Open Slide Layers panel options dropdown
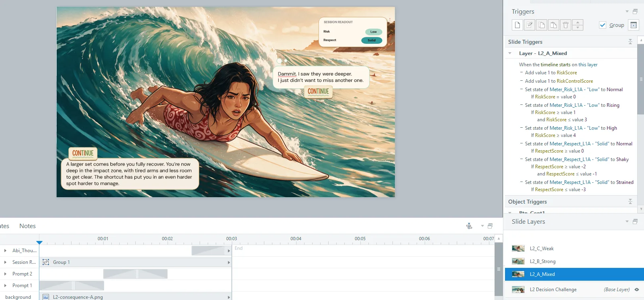Viewport: 644px width, 300px height. tap(627, 221)
